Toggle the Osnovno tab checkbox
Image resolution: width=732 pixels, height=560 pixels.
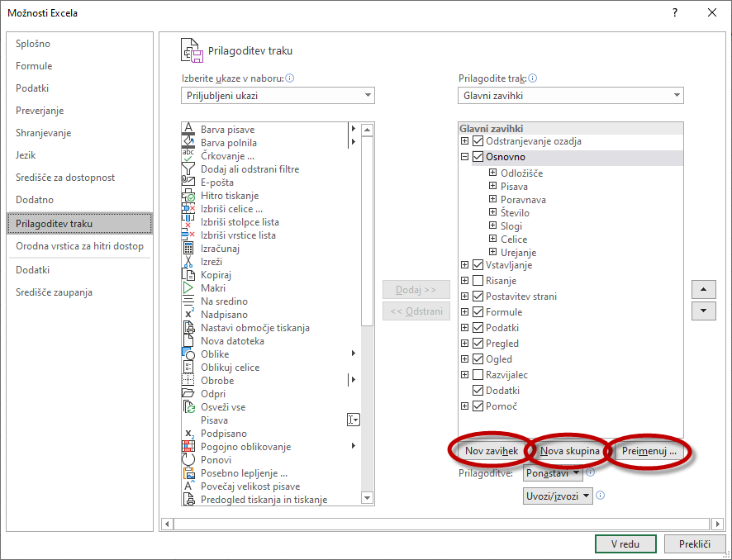click(478, 157)
